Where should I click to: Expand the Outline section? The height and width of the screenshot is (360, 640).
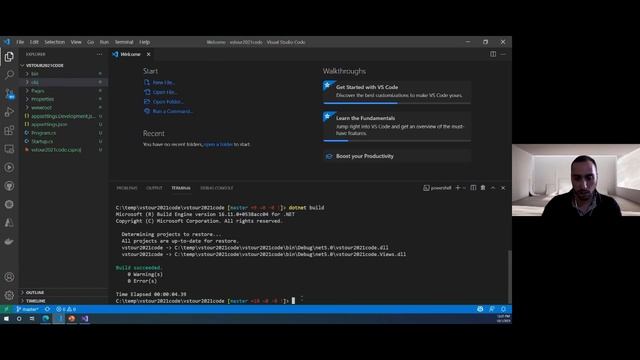35,292
